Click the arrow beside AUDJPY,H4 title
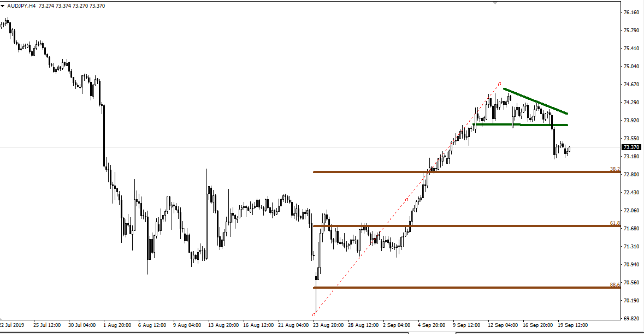Viewport: 644px width, 334px height. pyautogui.click(x=3, y=5)
